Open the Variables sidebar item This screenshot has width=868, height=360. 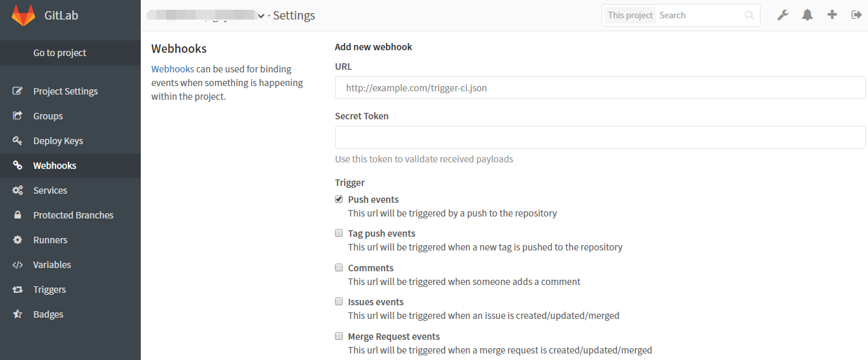click(x=52, y=265)
